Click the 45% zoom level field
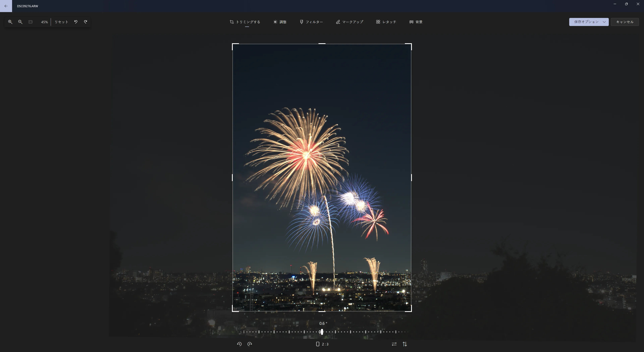This screenshot has height=352, width=644. pos(44,22)
